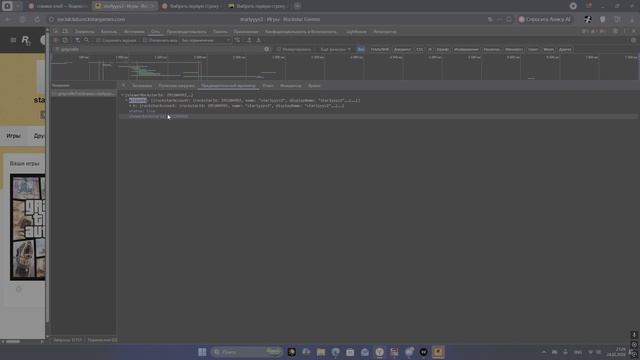Open the 'Ещё фильтры' dropdown

click(336, 49)
